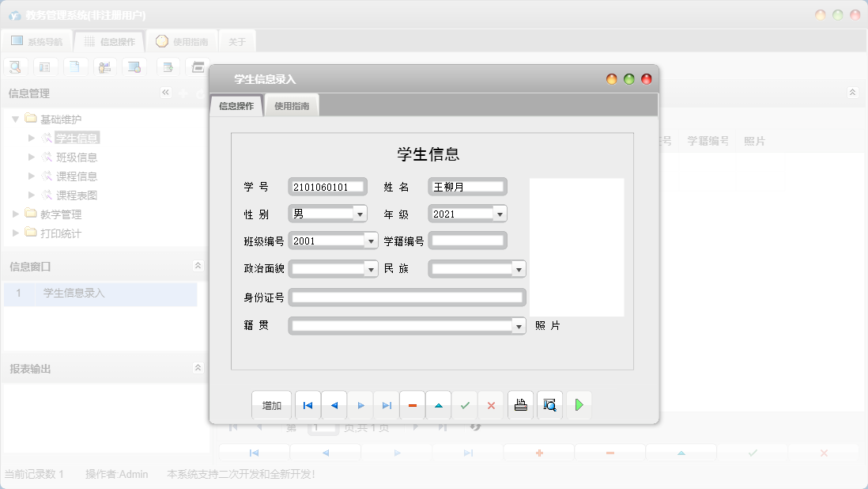Jump to last record with the navigation icon
868x489 pixels.
coord(386,404)
